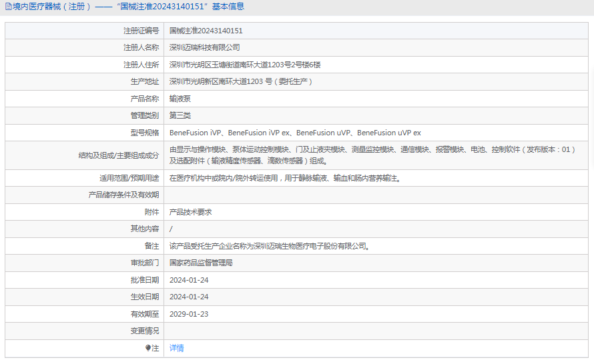Select effective date 2024-01-24 in 生效日期 row

click(189, 297)
